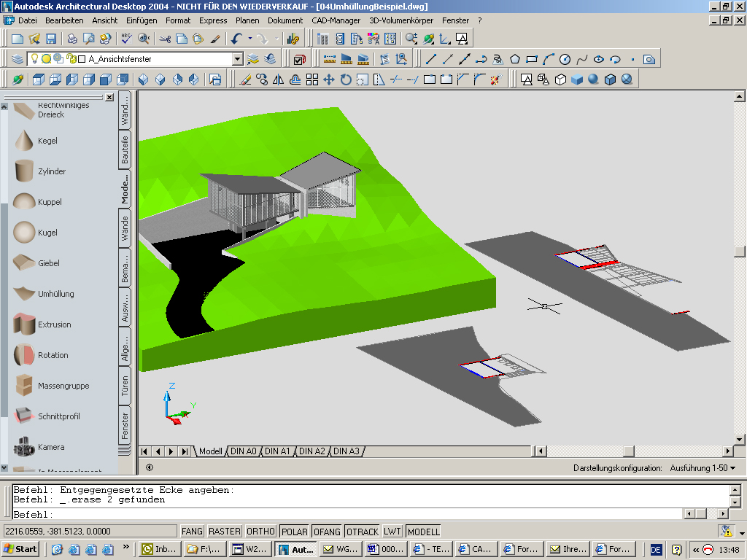
Task: Click the Befehl command line input
Action: click(348, 514)
